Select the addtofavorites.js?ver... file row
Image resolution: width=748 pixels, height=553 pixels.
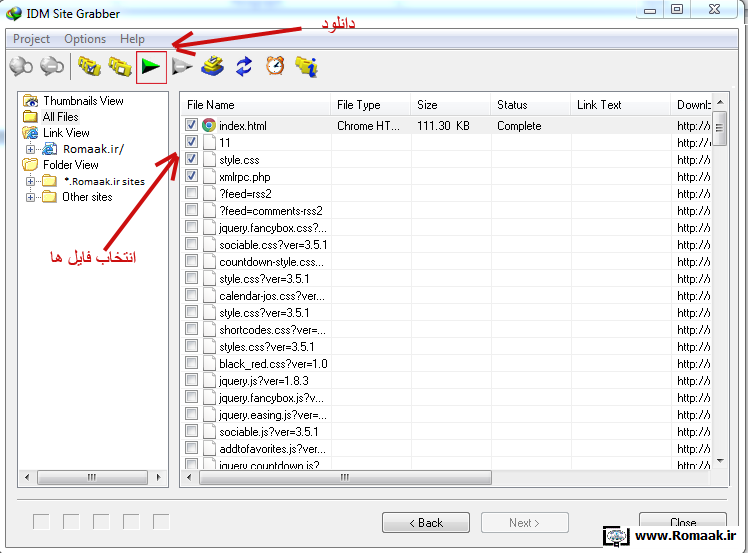[x=446, y=449]
